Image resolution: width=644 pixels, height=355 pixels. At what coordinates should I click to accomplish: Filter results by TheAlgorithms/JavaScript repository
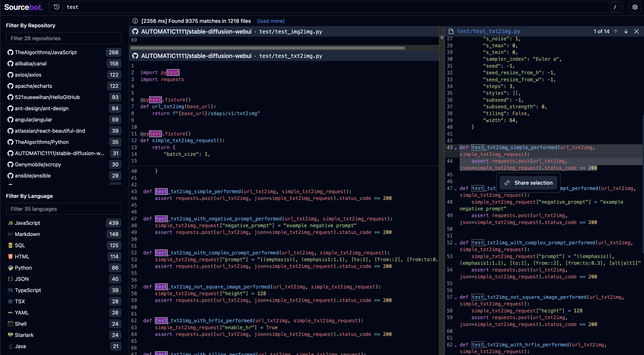46,52
